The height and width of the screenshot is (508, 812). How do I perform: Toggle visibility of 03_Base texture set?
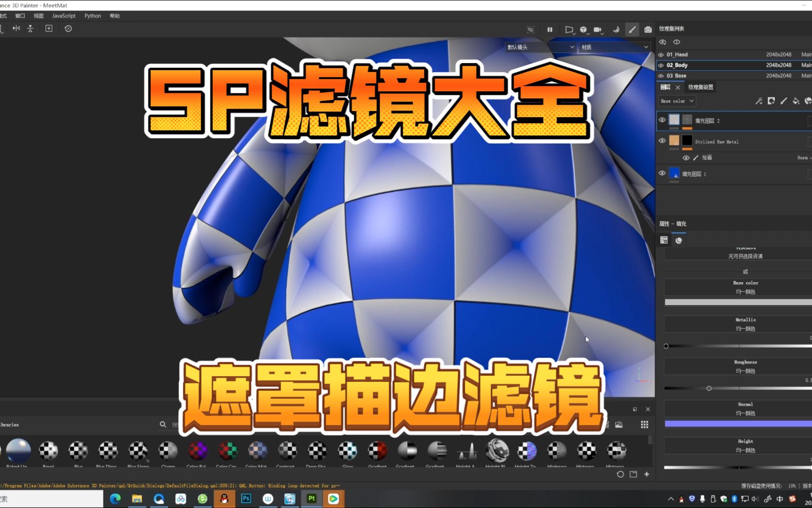661,76
